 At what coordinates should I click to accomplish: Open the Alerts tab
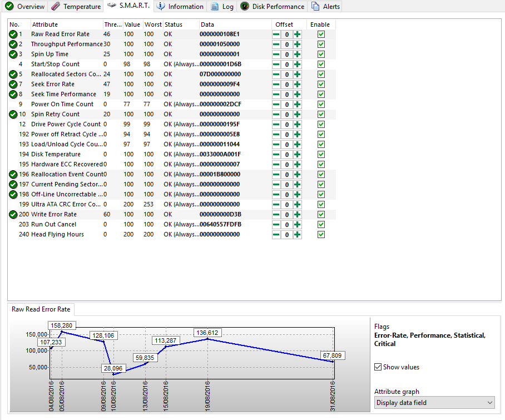point(325,7)
